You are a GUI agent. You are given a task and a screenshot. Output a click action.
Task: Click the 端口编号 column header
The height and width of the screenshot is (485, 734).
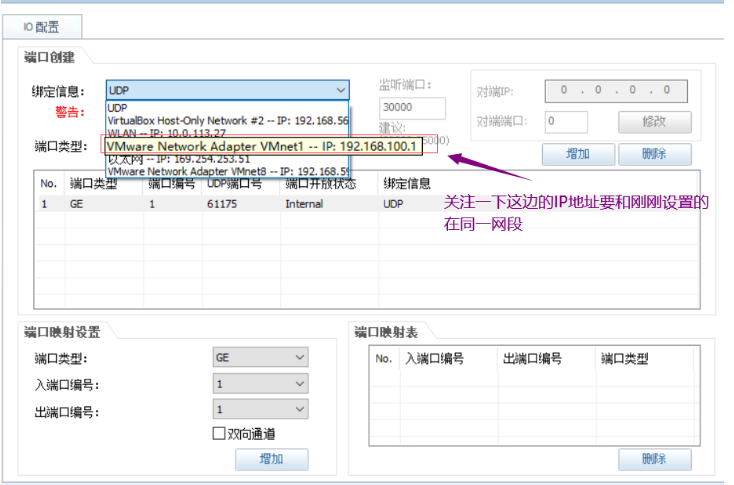pos(171,184)
